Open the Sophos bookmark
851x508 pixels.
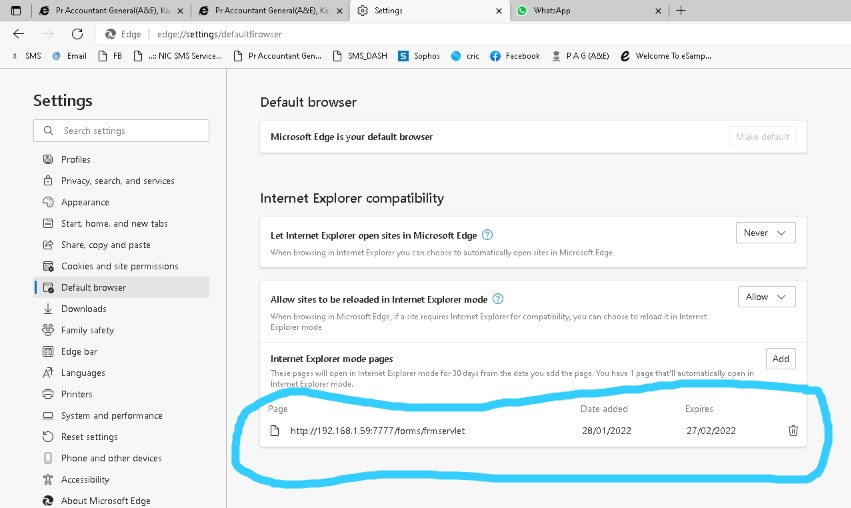(x=419, y=56)
